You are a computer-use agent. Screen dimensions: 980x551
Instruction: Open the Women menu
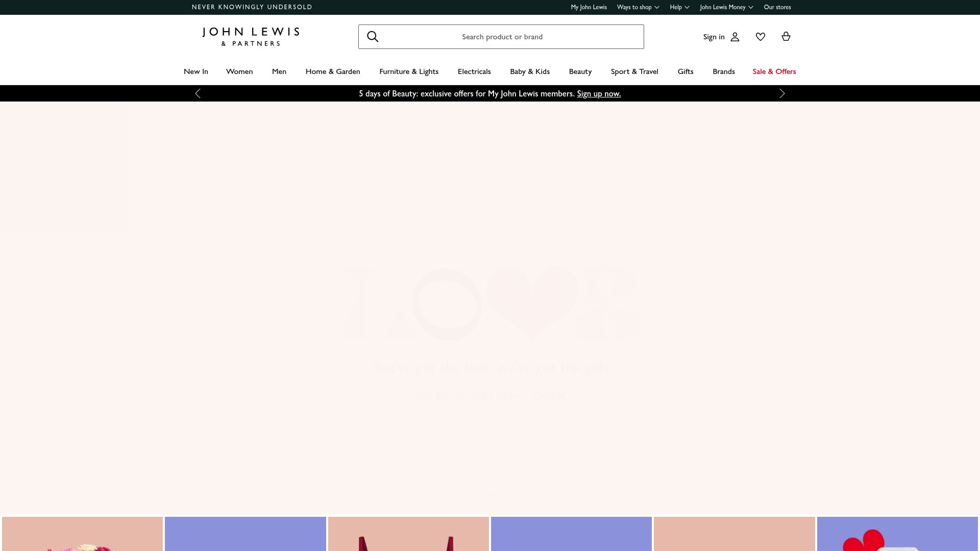click(x=239, y=71)
